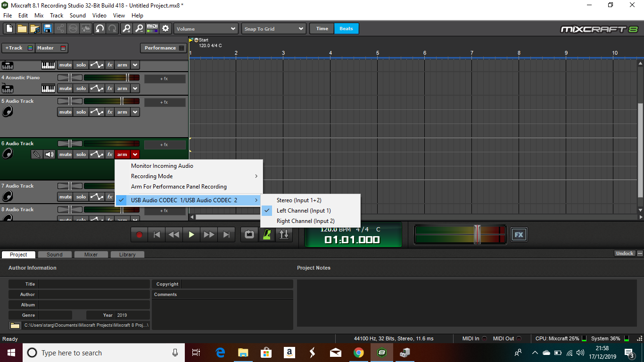
Task: Expand arm options arrow on 5 Audio Track
Action: (135, 112)
